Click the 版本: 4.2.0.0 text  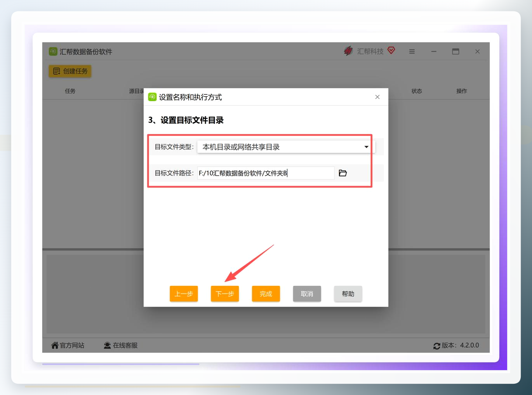[461, 345]
